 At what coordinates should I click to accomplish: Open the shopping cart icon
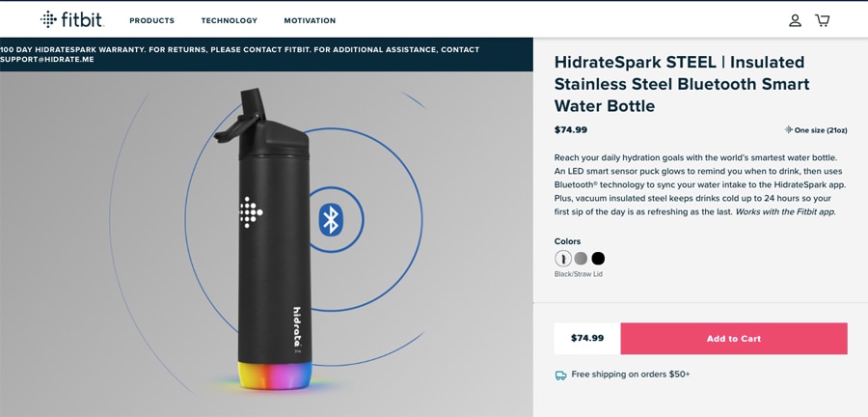point(822,20)
